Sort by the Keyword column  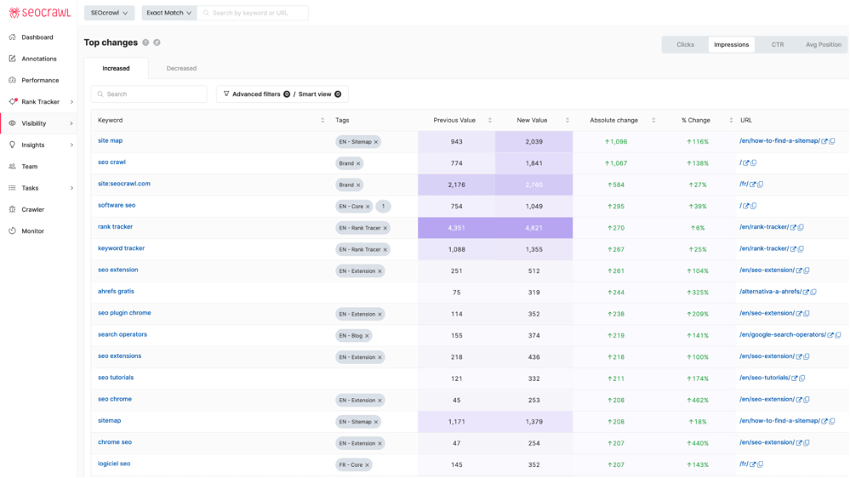tap(323, 120)
